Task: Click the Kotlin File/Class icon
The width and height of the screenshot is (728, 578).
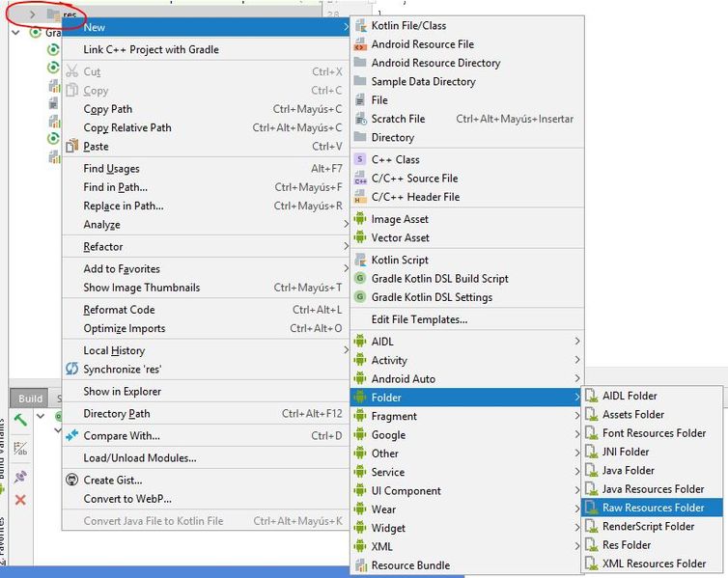Action: 360,25
